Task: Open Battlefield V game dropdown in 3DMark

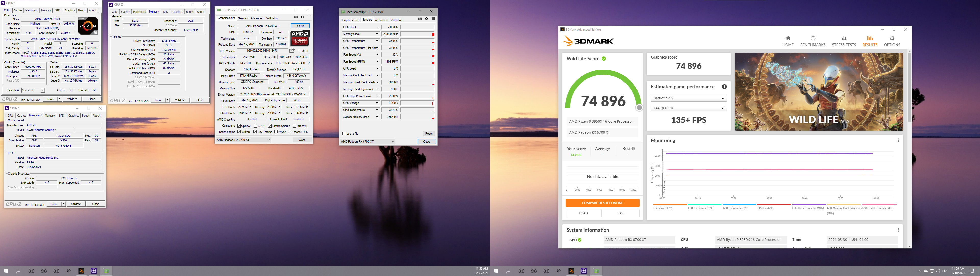Action: tap(689, 98)
